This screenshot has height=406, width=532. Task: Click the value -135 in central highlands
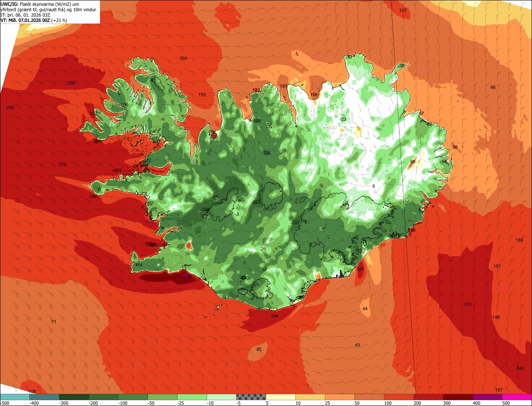point(266,153)
